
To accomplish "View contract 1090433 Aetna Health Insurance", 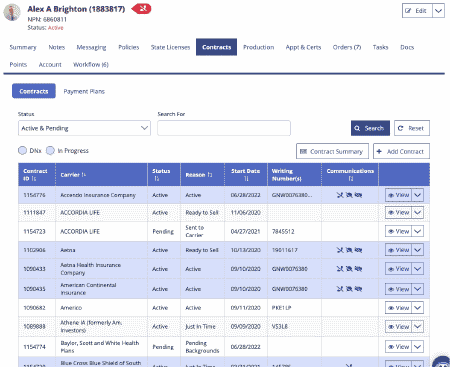I will point(398,269).
